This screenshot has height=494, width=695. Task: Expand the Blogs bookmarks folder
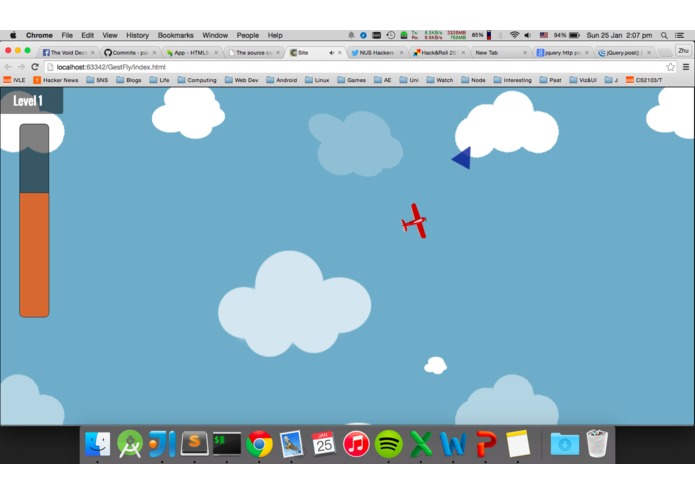(x=129, y=80)
